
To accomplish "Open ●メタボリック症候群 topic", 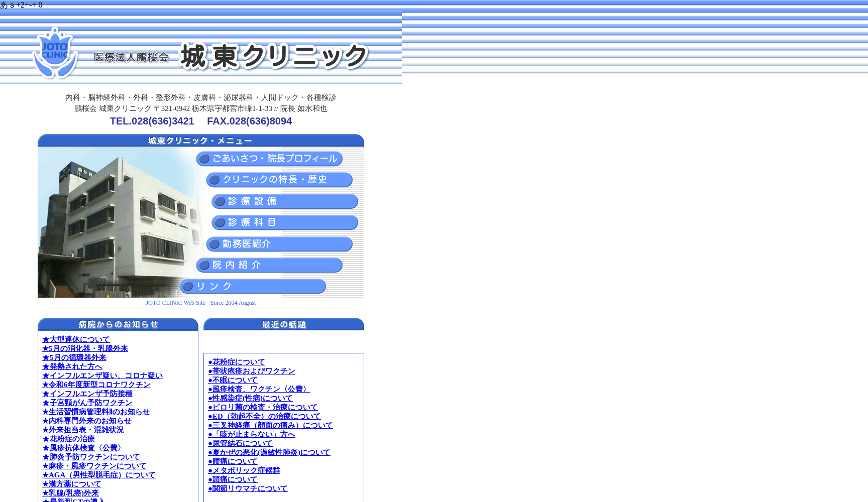I will click(x=244, y=470).
